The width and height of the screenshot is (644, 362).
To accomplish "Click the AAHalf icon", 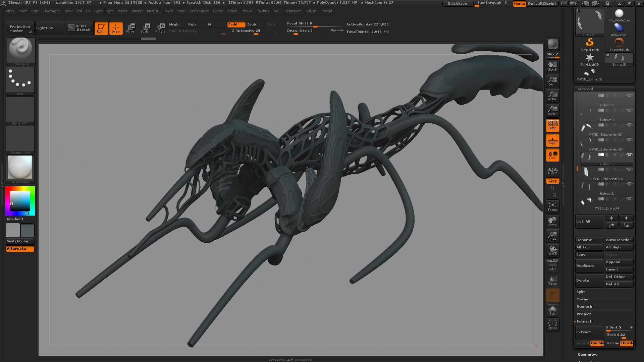I will (552, 110).
